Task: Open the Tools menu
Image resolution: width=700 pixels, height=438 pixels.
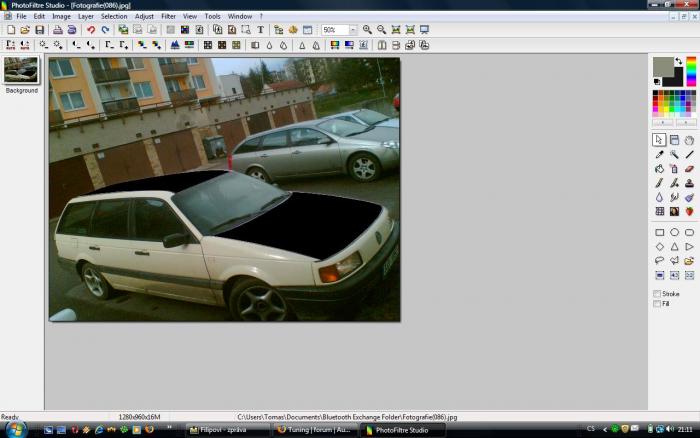Action: coord(212,17)
